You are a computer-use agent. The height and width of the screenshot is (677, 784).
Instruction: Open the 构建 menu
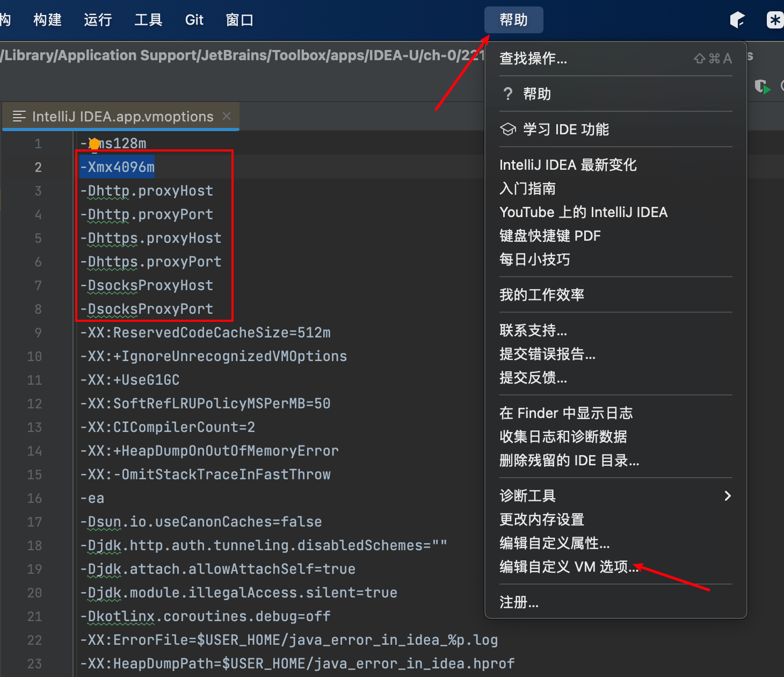[x=47, y=20]
